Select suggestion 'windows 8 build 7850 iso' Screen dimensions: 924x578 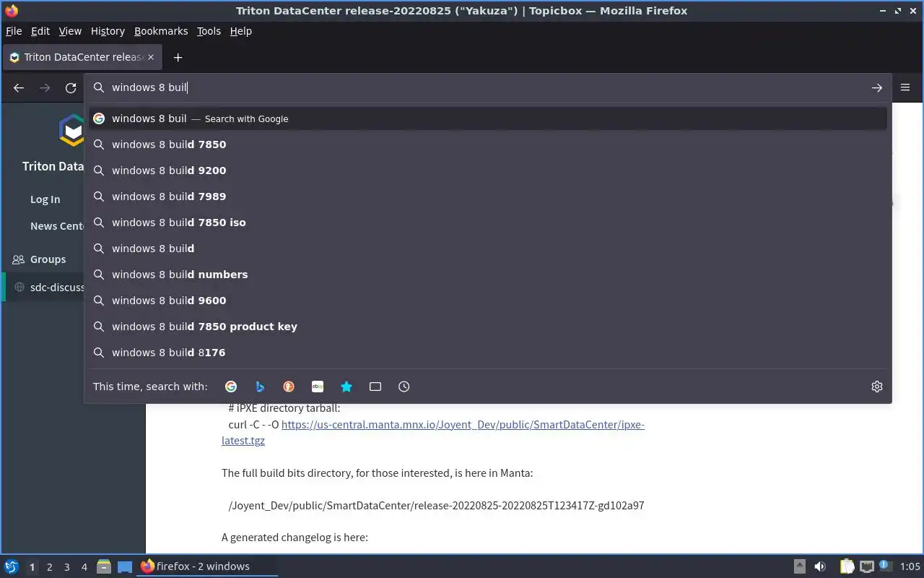point(488,223)
